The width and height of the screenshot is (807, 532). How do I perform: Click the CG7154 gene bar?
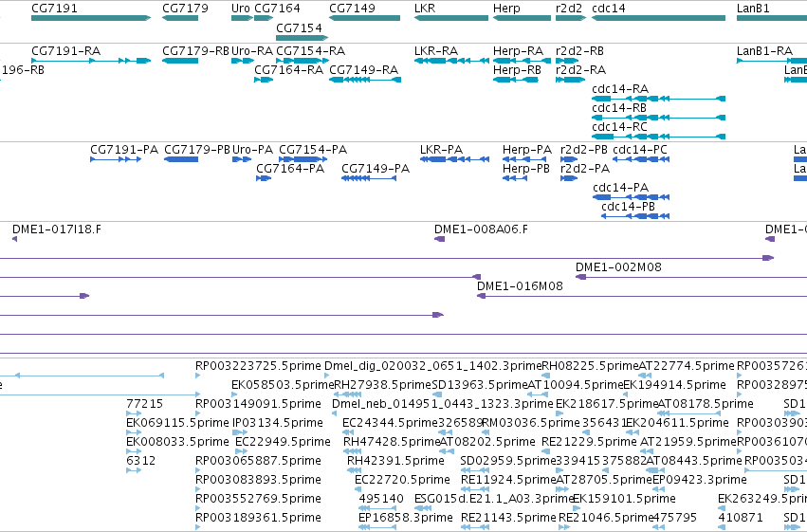point(303,38)
